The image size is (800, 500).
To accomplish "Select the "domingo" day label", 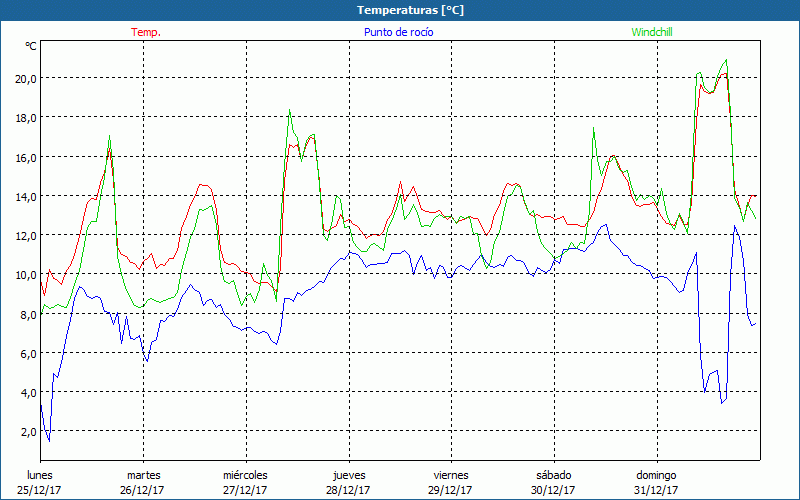I will point(656,475).
